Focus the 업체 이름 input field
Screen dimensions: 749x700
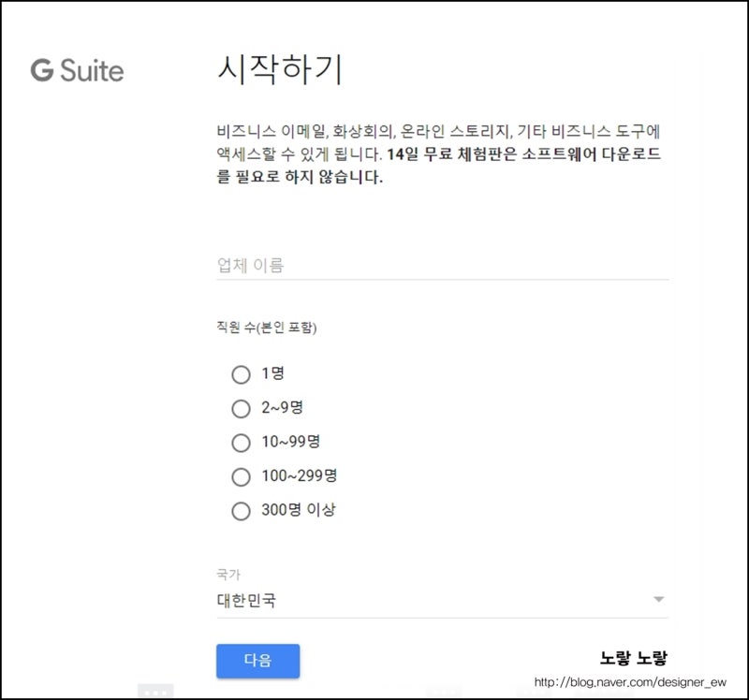tap(442, 265)
